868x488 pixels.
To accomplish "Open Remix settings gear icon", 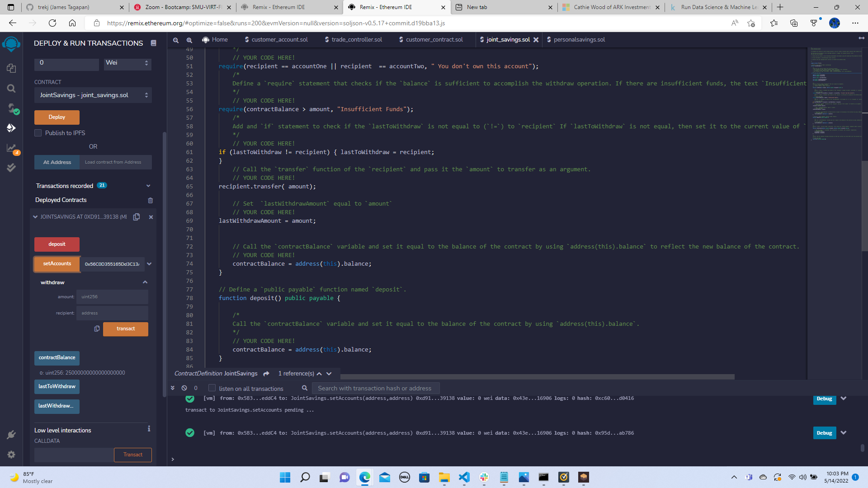I will coord(11,455).
